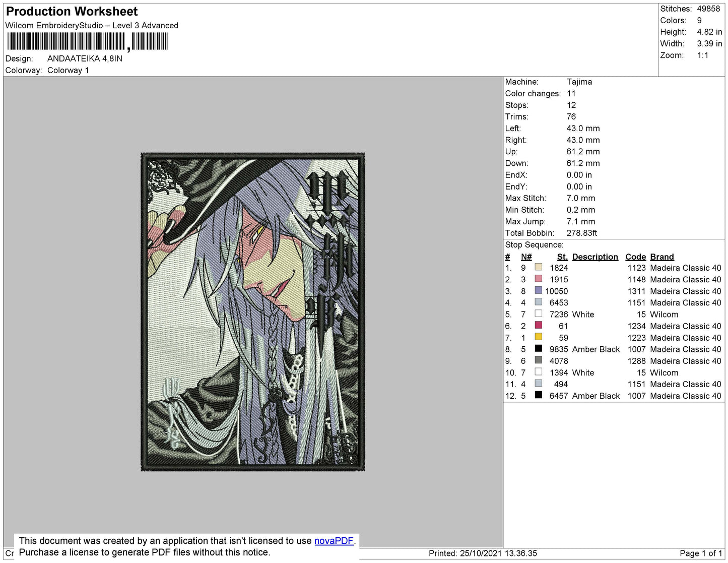Click the 'Production Worksheet' title
Viewport: 728px width, 563px height.
click(x=72, y=12)
